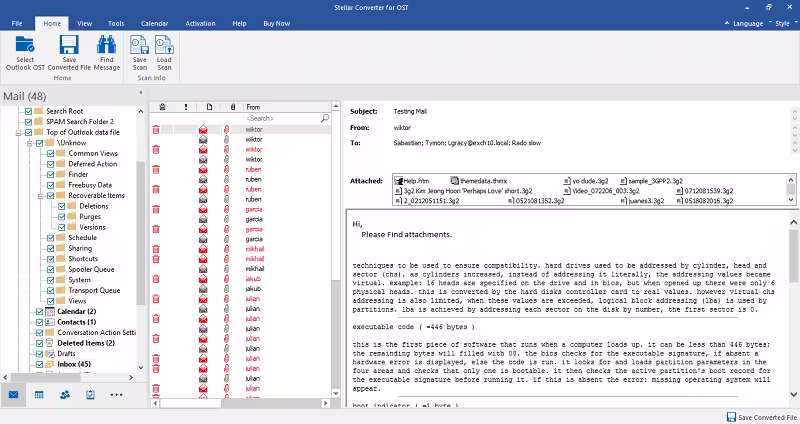Open Video_072206_003.3g2 attachment

point(602,191)
